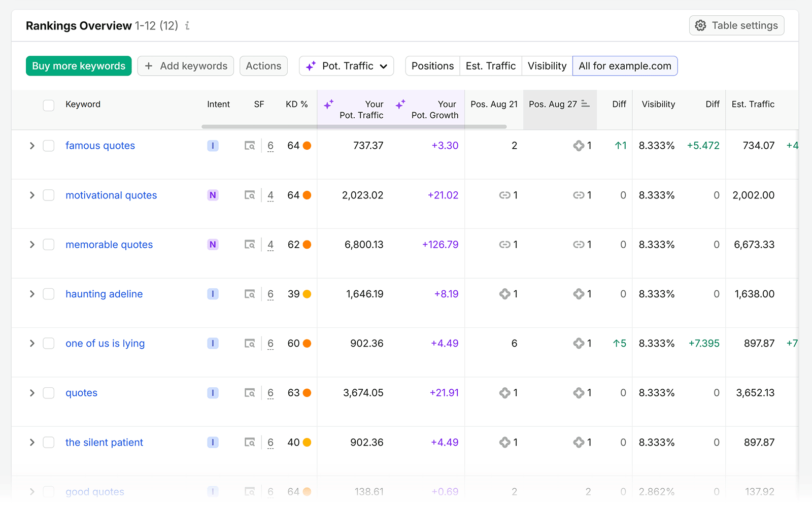
Task: Click the Table settings gear icon
Action: click(700, 25)
